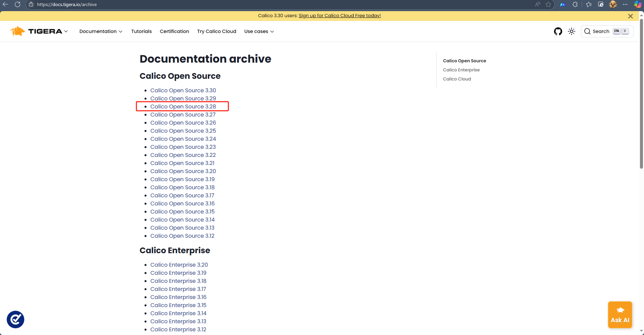This screenshot has width=644, height=335.
Task: Click the browser address bar URL
Action: pos(67,4)
